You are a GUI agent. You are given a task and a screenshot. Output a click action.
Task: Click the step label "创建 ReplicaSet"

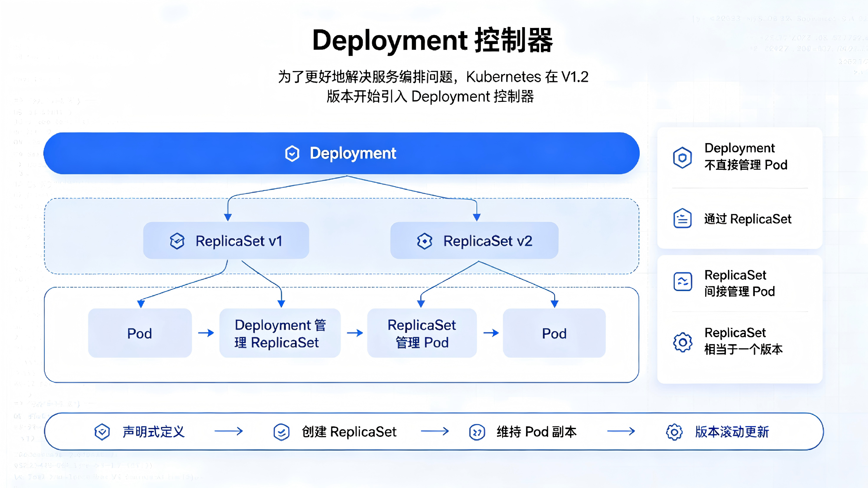[x=349, y=432]
